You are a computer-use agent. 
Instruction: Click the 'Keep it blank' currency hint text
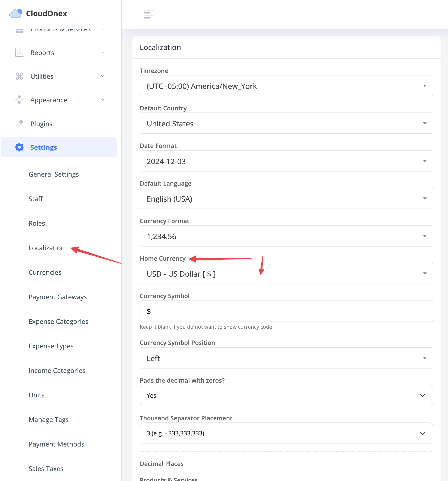pos(206,327)
